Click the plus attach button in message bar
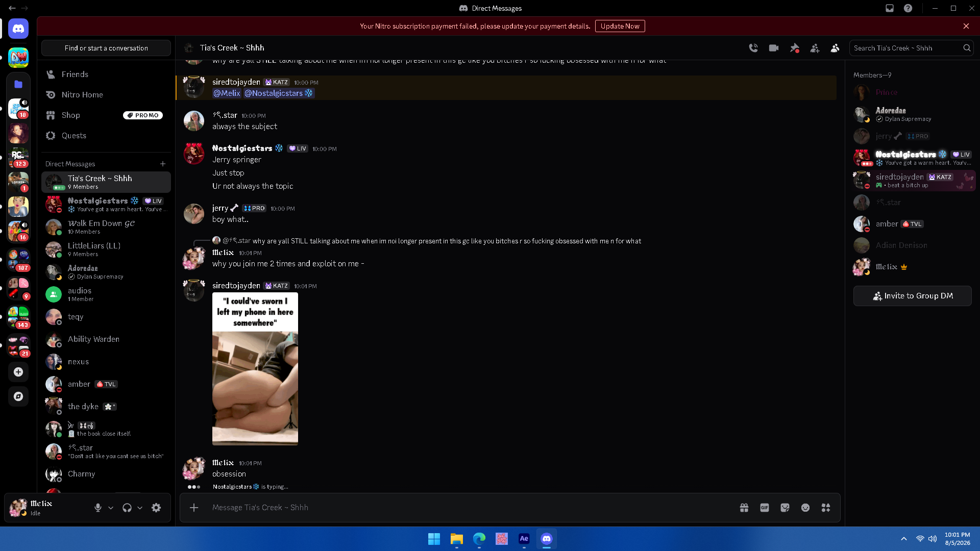 pyautogui.click(x=194, y=508)
